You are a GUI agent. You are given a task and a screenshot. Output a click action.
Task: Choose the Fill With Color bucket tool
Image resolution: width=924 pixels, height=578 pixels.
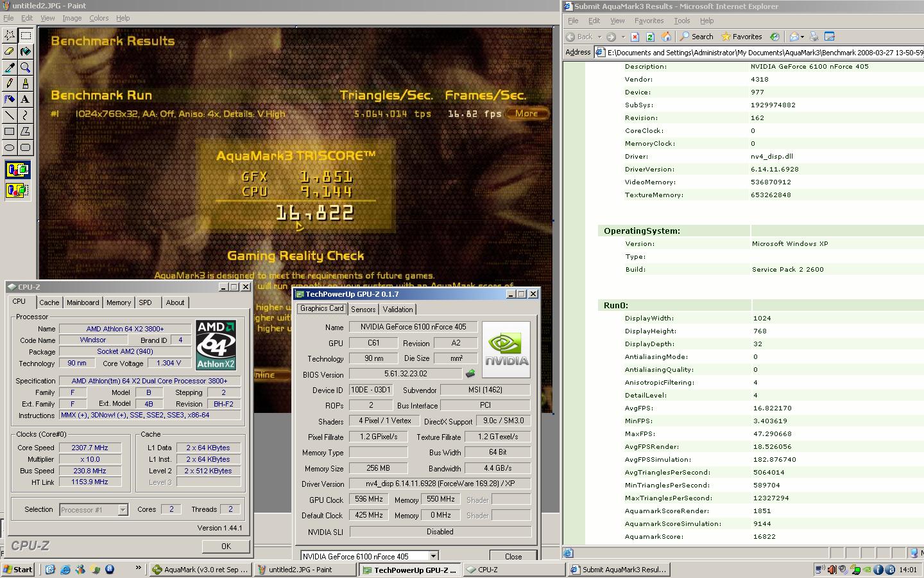tap(26, 51)
